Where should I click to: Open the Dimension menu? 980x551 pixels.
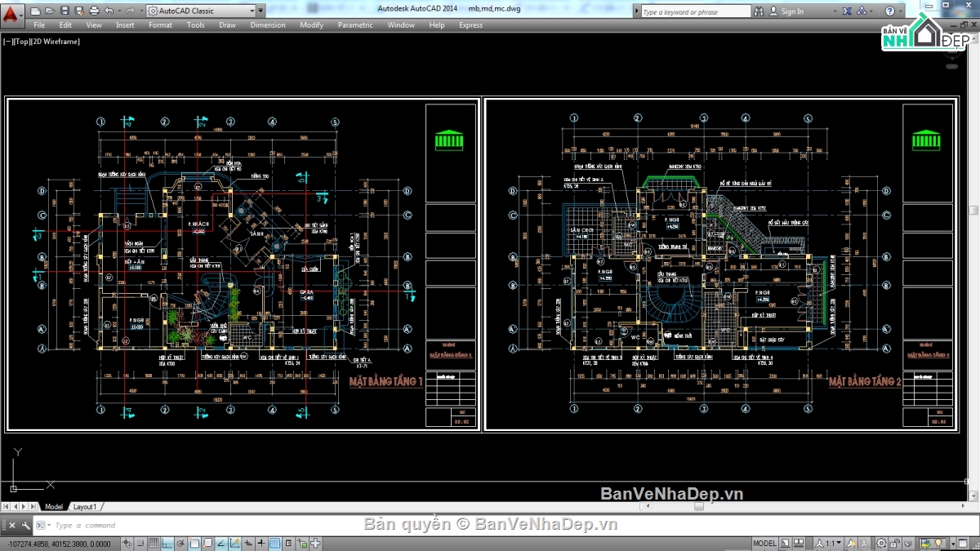pos(267,25)
